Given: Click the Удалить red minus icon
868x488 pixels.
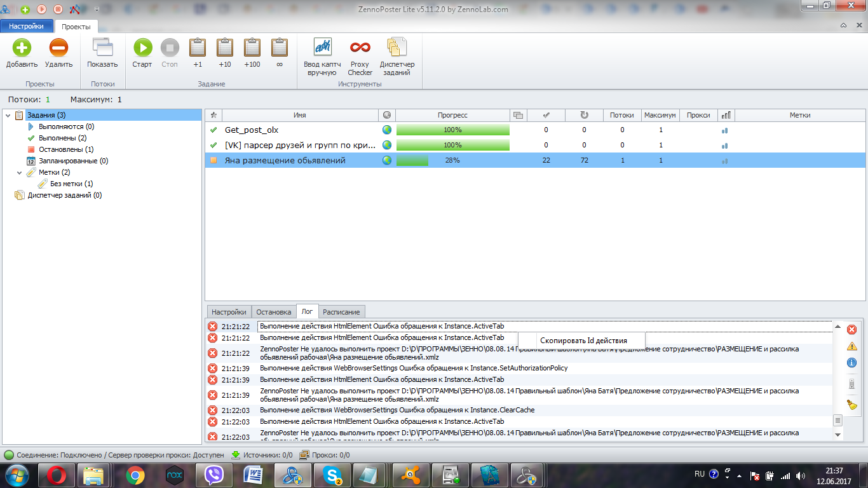Looking at the screenshot, I should coord(58,48).
